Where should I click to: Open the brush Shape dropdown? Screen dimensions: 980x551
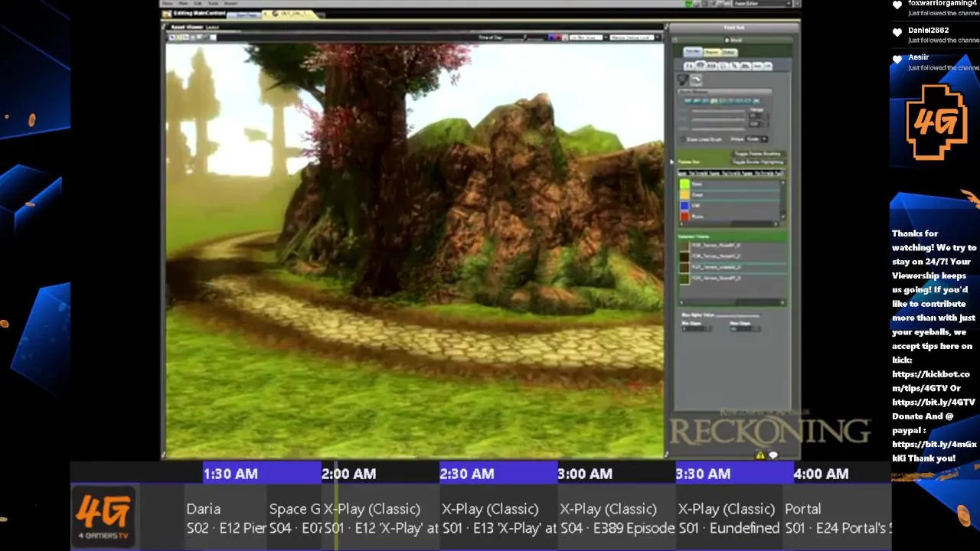pos(756,139)
